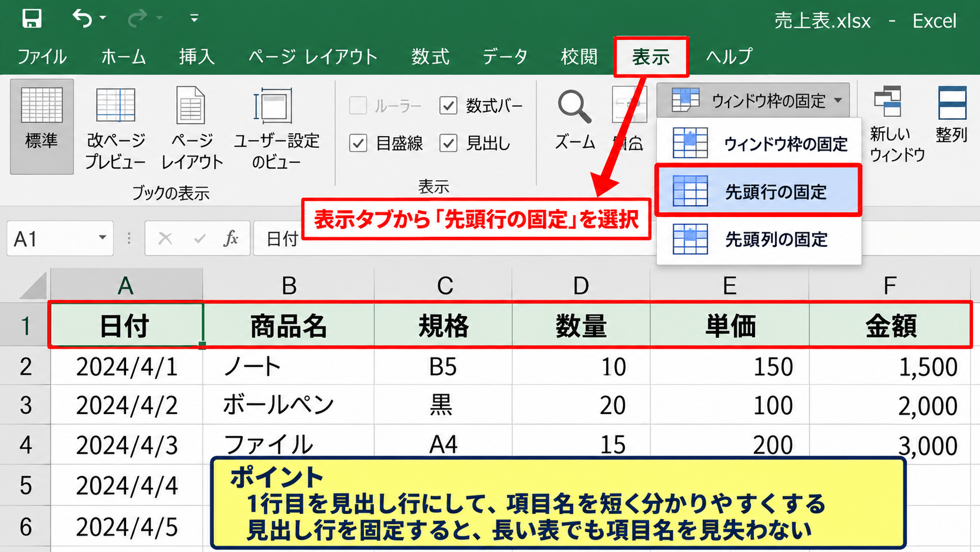
Task: Open the データ tab
Action: [505, 57]
